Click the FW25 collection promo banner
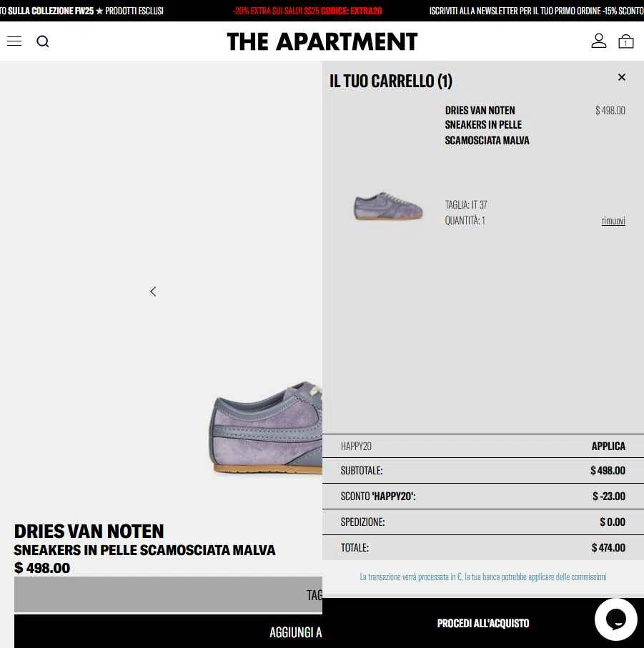The height and width of the screenshot is (648, 644). (82, 11)
